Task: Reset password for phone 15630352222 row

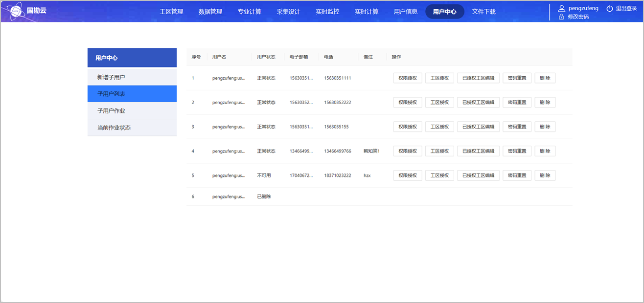Action: (x=517, y=102)
